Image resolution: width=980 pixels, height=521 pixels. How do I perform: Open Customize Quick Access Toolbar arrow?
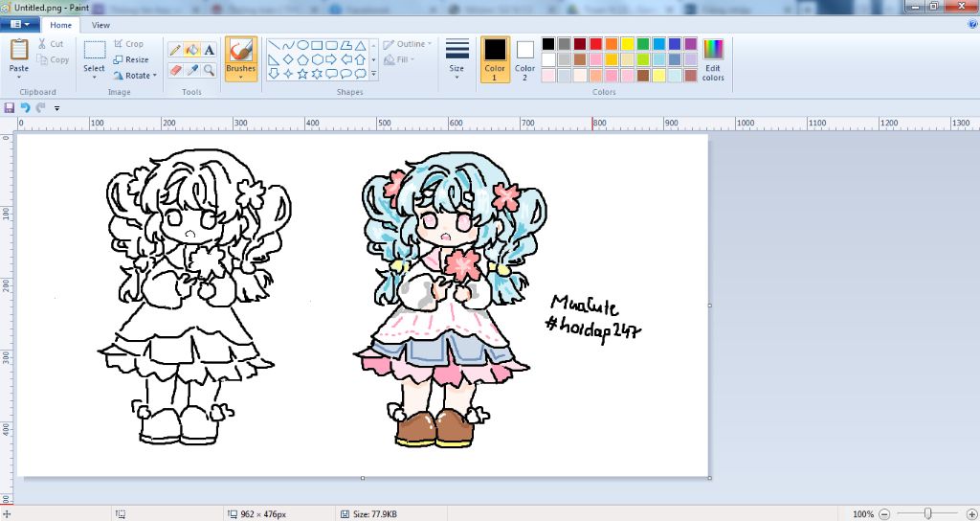tap(56, 108)
